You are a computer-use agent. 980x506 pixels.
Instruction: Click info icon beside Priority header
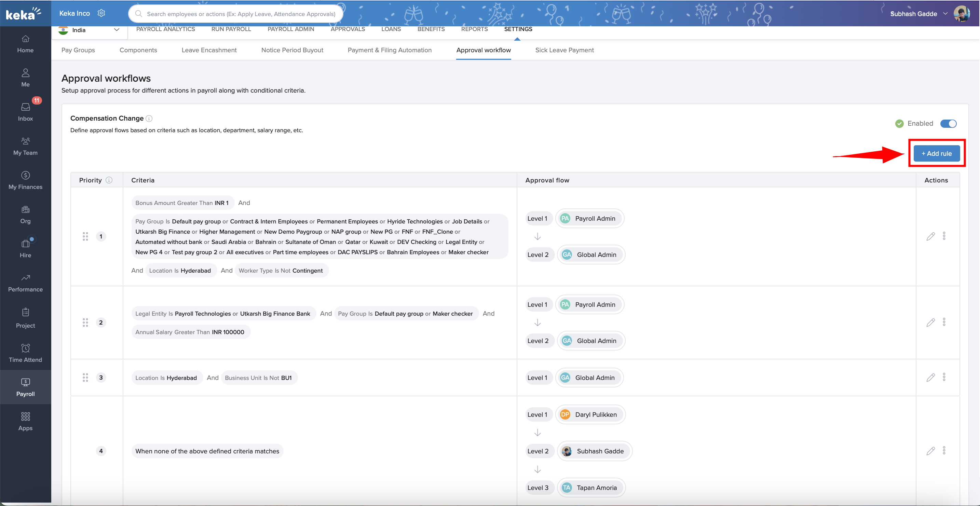[x=109, y=180]
